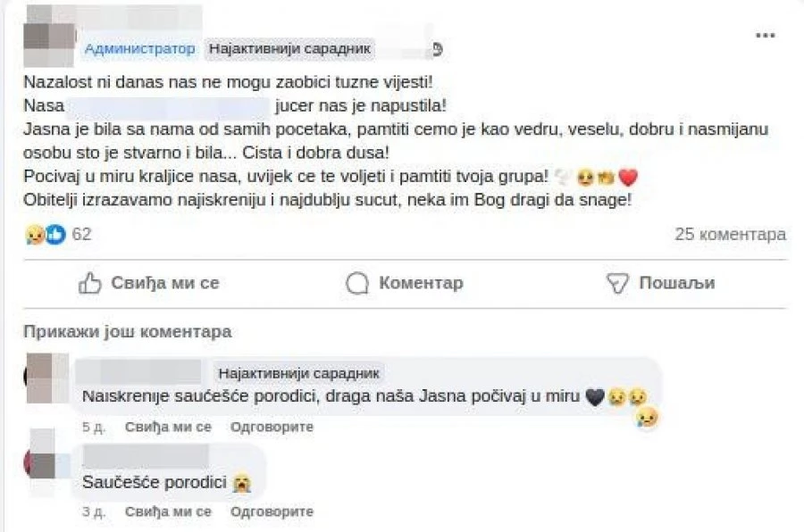Image resolution: width=804 pixels, height=532 pixels.
Task: Expand Прикажи још коментара
Action: coord(128,332)
